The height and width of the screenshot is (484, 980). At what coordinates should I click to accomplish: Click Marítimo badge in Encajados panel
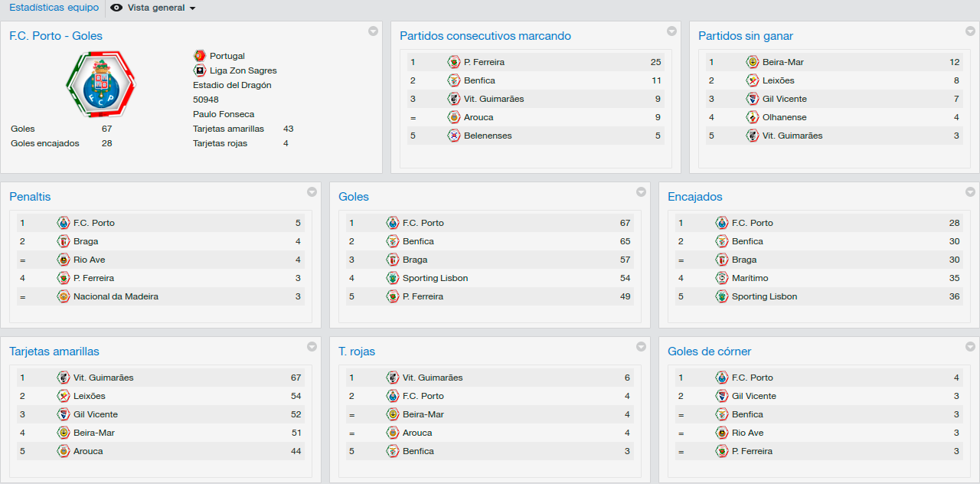(x=722, y=278)
